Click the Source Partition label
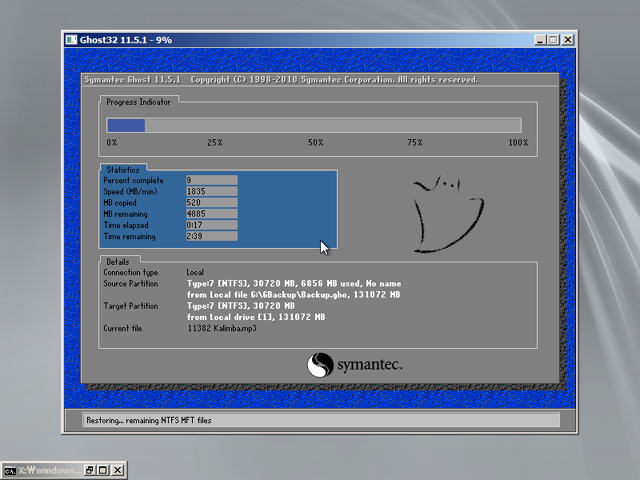The height and width of the screenshot is (480, 640). (131, 284)
